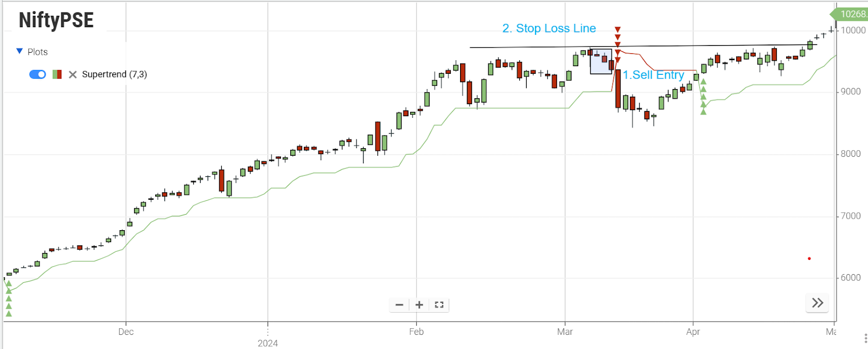Screen dimensions: 868x349
Task: Remove Supertrend indicator using the X icon
Action: point(73,74)
